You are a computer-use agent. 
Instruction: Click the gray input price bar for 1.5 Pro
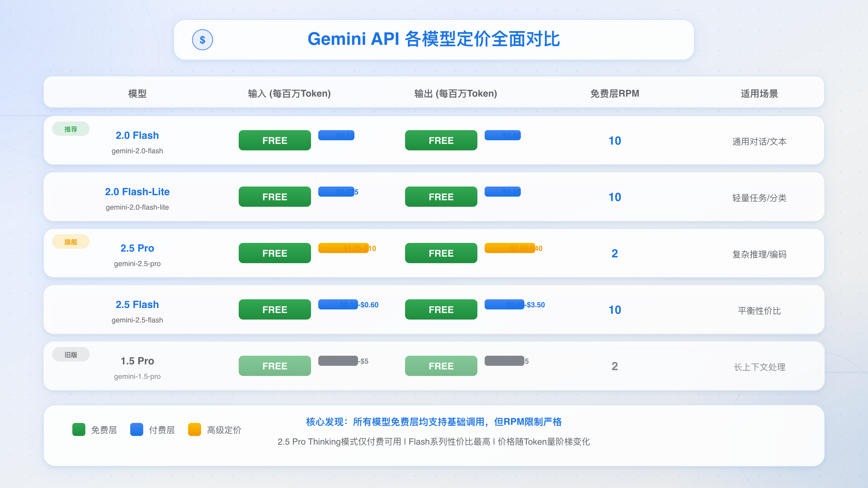338,361
